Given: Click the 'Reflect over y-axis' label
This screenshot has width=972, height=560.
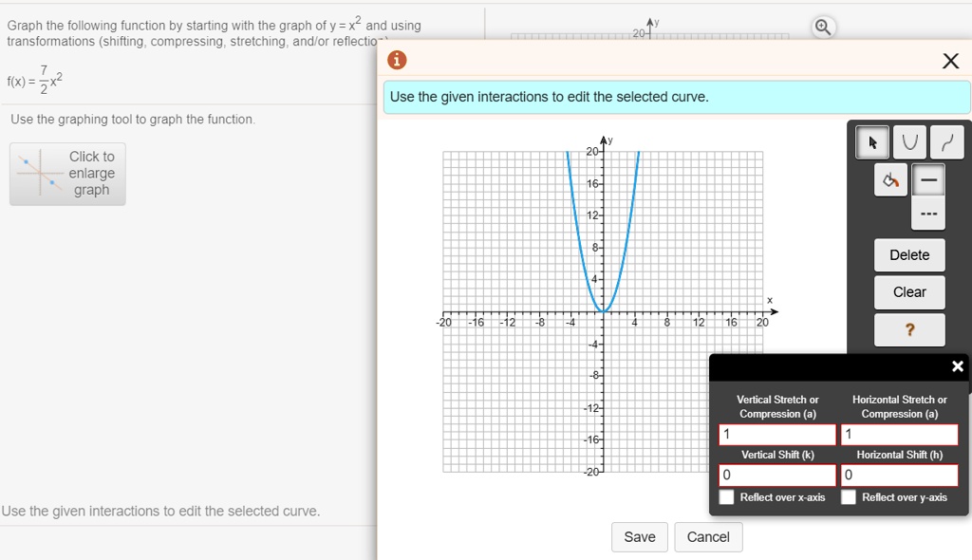Looking at the screenshot, I should click(905, 497).
